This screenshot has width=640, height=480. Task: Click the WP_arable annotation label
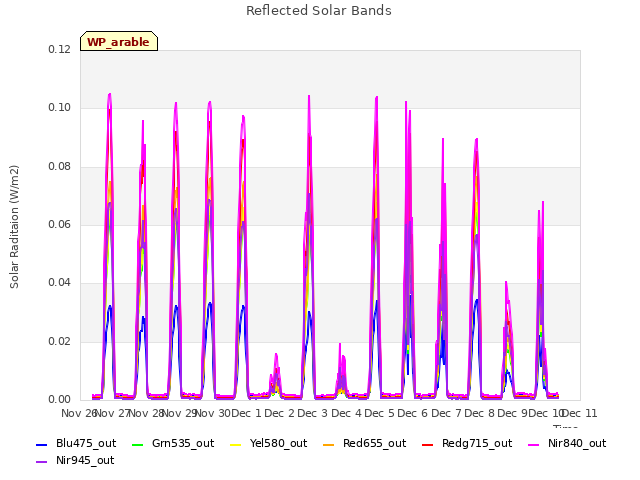119,41
